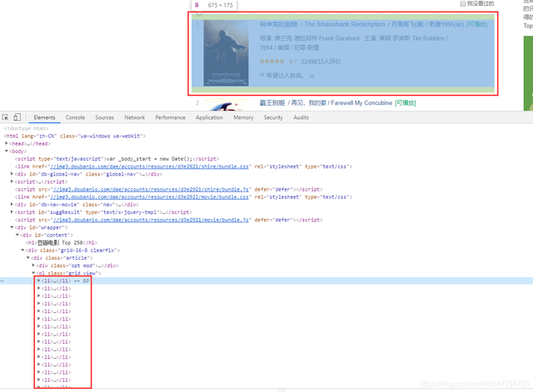Screen dimensions: 533x392
Task: Collapse the article div node
Action: coord(28,258)
